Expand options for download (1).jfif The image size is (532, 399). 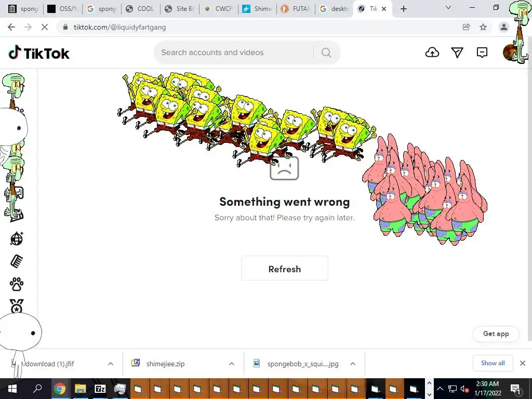[x=111, y=364]
